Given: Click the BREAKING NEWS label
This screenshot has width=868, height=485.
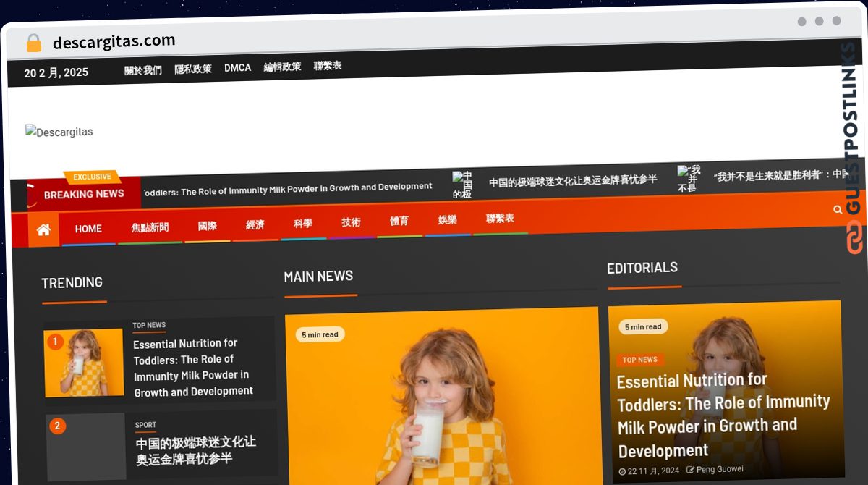Looking at the screenshot, I should point(84,194).
